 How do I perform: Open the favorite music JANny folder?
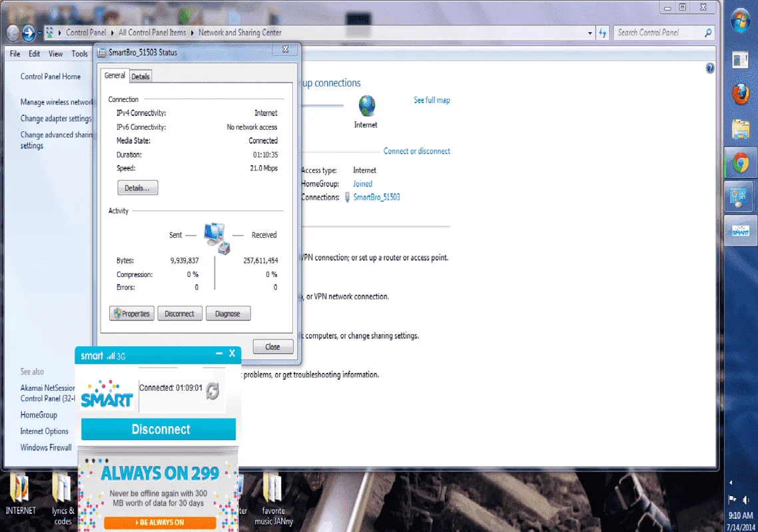274,499
